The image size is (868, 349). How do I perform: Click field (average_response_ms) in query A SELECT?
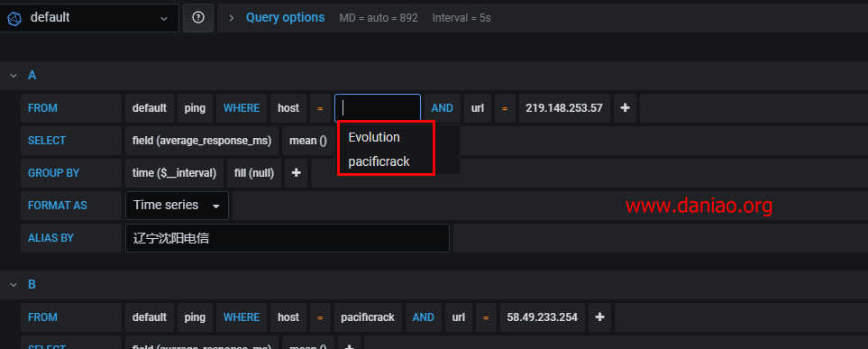202,141
